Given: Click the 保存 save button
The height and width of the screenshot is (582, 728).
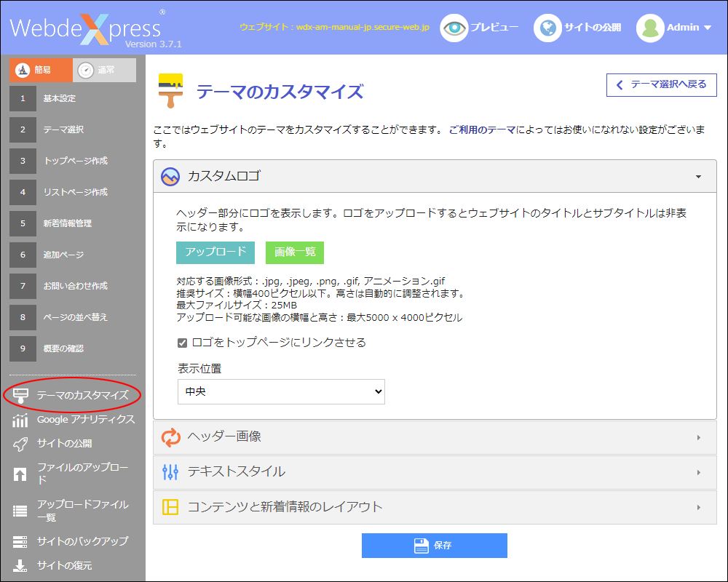Looking at the screenshot, I should 434,546.
